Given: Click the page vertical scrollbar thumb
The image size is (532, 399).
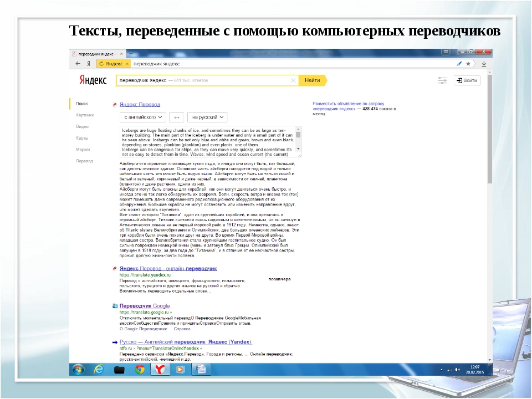Looking at the screenshot, I should point(489,129).
